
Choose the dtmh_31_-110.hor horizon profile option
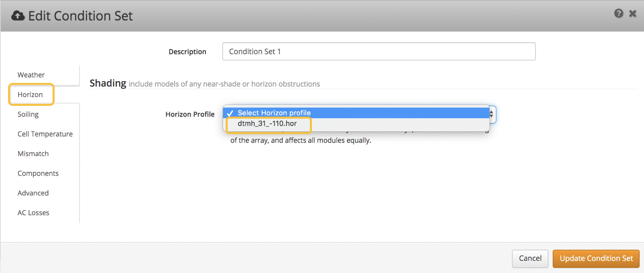267,124
